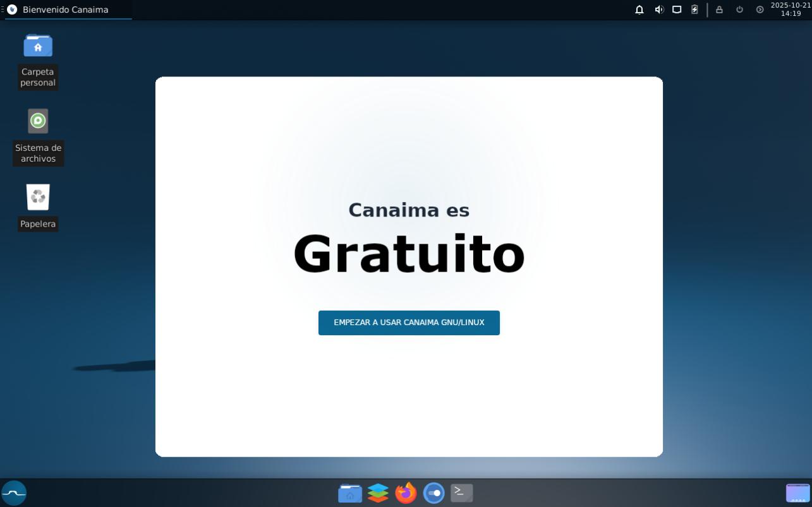Open the date and time clock
The image size is (812, 507).
pyautogui.click(x=791, y=9)
